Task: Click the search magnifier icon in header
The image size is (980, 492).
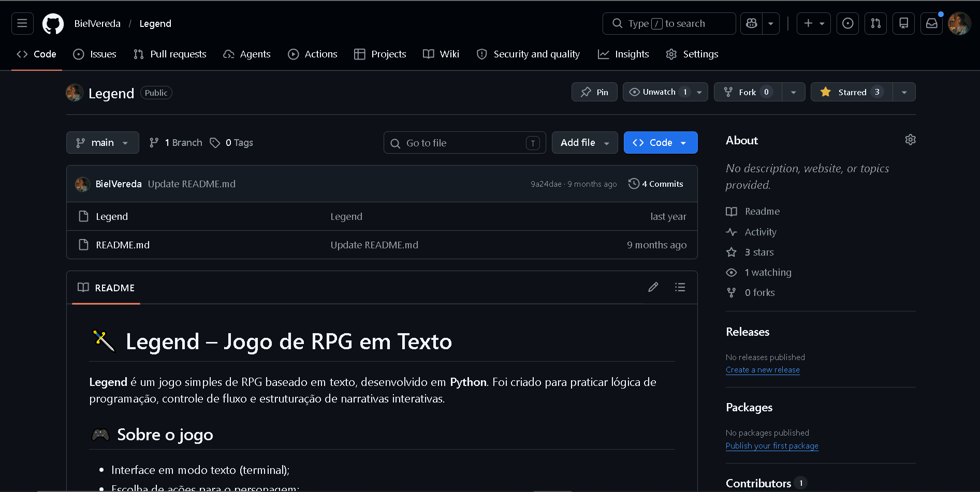Action: point(617,23)
